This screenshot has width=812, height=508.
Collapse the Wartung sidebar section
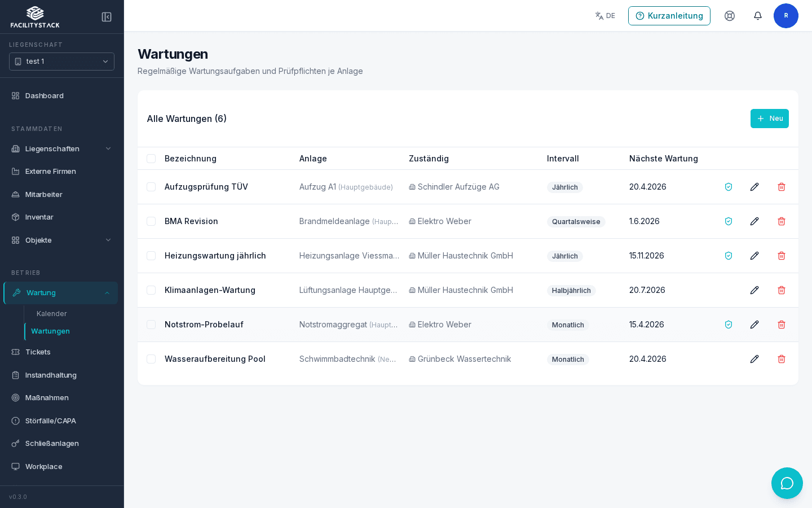click(x=61, y=293)
